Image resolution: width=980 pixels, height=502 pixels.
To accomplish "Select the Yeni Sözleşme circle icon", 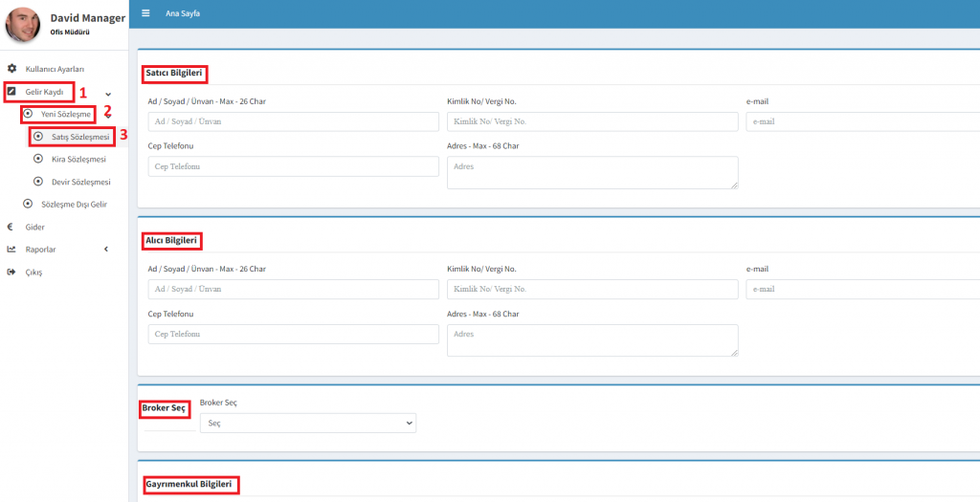I will click(x=28, y=114).
